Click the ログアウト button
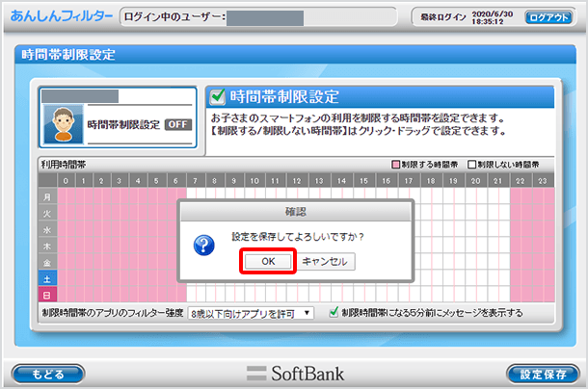The height and width of the screenshot is (389, 588). coord(548,17)
